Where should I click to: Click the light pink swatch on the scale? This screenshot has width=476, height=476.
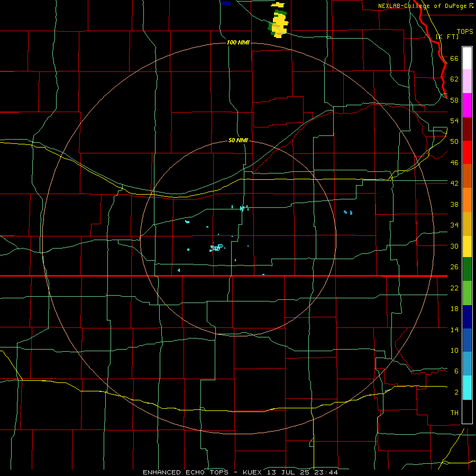pyautogui.click(x=467, y=81)
